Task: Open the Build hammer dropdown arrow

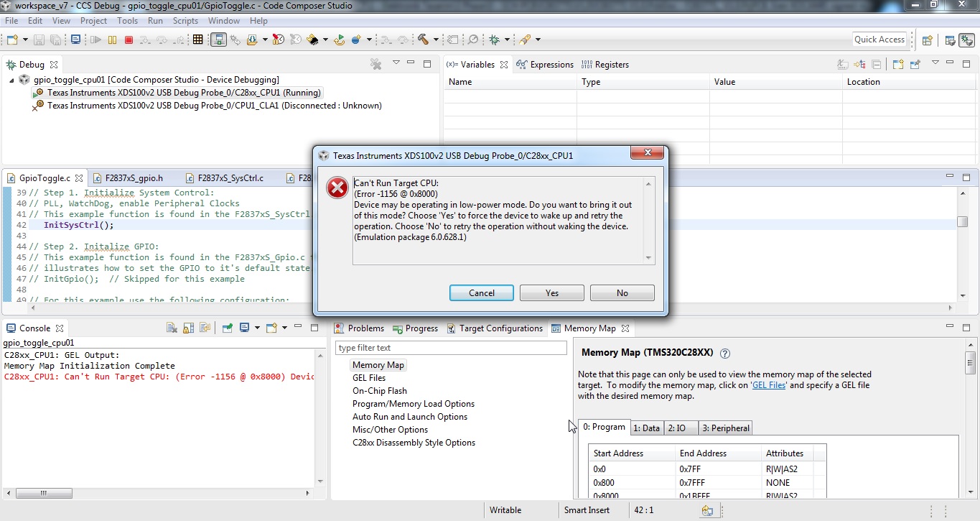Action: coord(435,40)
